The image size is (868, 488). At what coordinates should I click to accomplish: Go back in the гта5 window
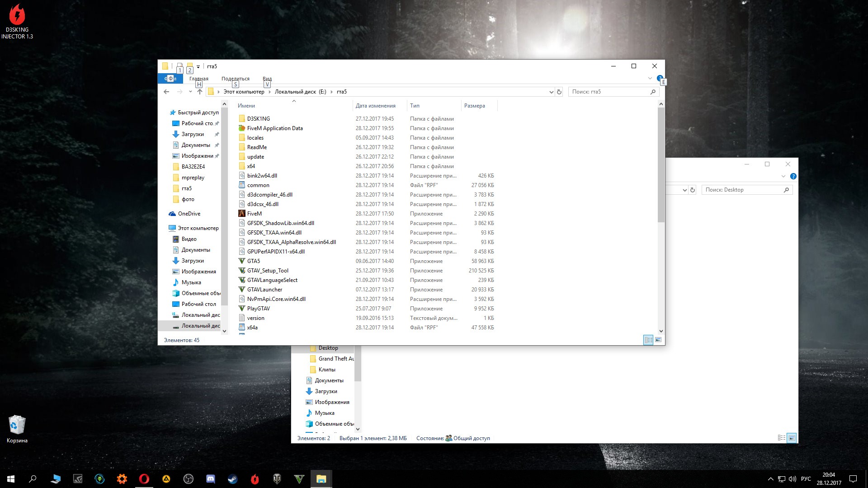(x=166, y=92)
